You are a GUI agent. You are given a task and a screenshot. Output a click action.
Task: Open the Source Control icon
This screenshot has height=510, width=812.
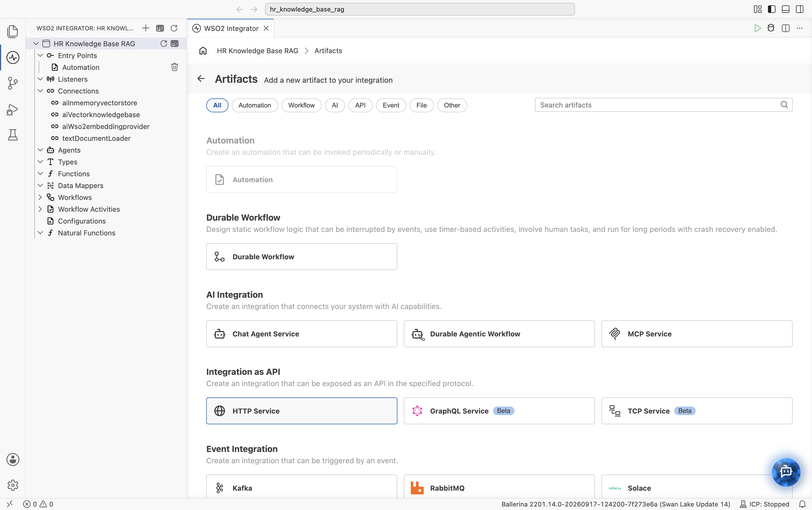[x=13, y=83]
